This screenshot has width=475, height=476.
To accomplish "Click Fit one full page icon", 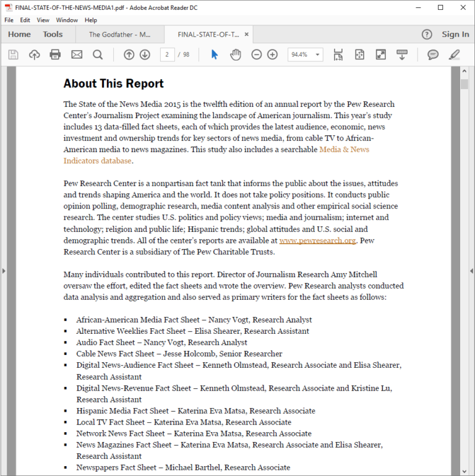I will tap(359, 54).
